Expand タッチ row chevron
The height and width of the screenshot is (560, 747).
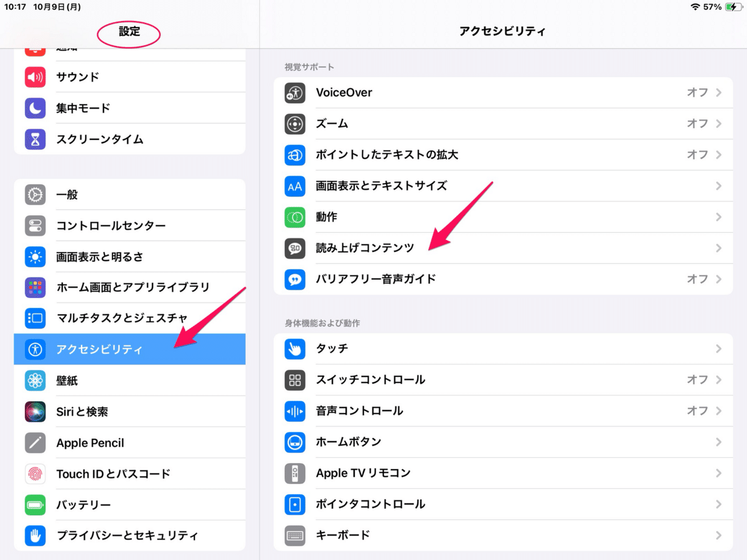click(x=719, y=348)
